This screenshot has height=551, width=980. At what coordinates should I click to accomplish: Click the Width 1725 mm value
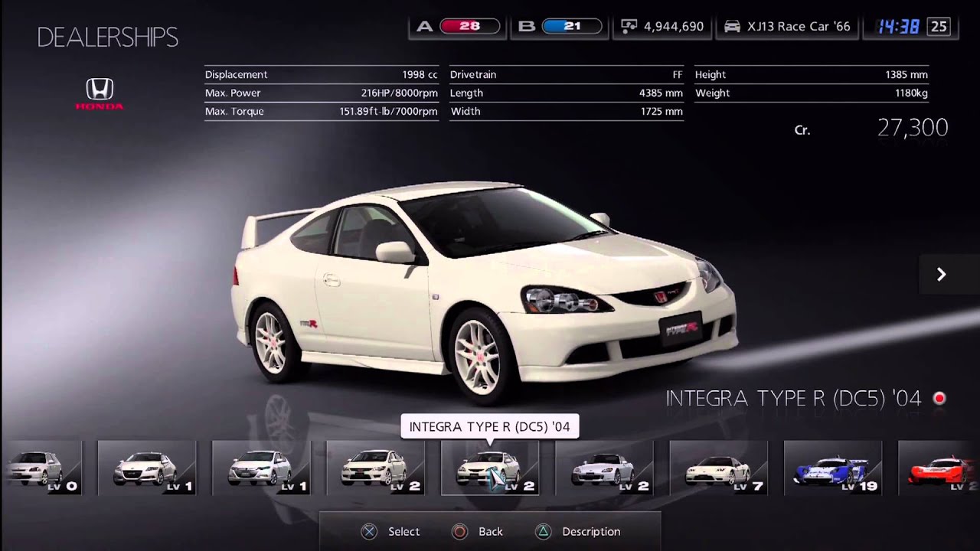coord(661,112)
